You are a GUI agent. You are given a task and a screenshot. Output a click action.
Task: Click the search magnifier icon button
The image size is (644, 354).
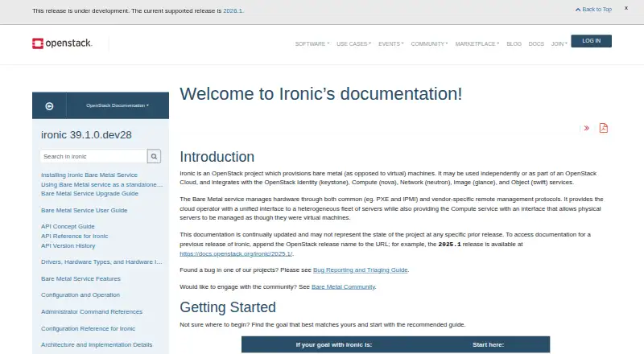[x=154, y=156]
